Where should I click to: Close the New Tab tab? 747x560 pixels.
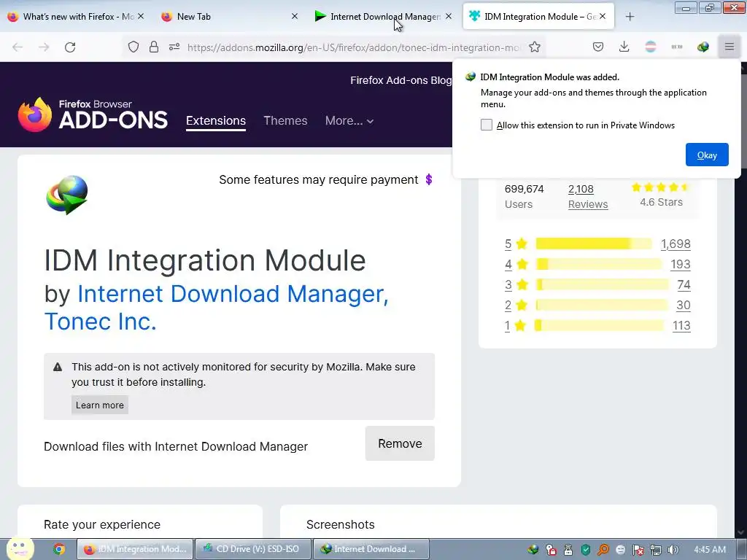[x=295, y=16]
